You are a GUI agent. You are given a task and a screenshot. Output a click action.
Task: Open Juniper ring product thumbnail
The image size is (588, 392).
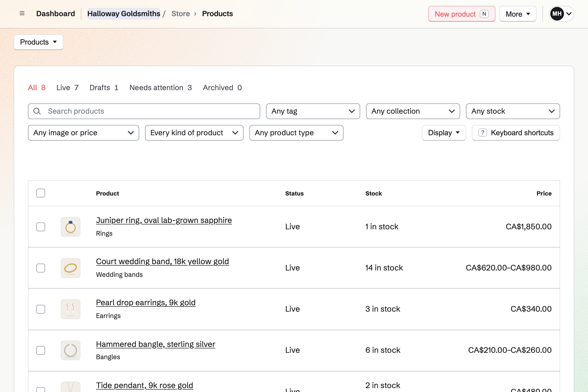click(x=71, y=227)
